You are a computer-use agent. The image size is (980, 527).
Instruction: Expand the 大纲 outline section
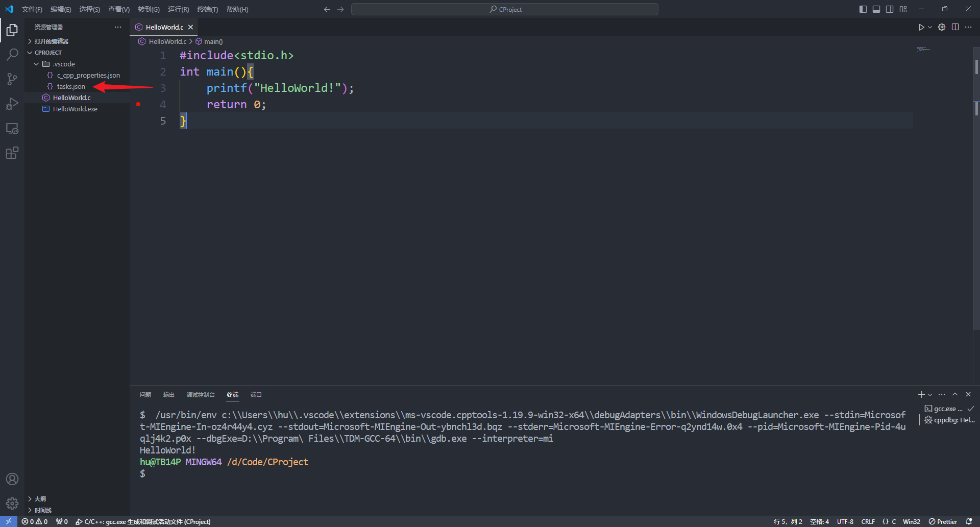click(x=77, y=499)
